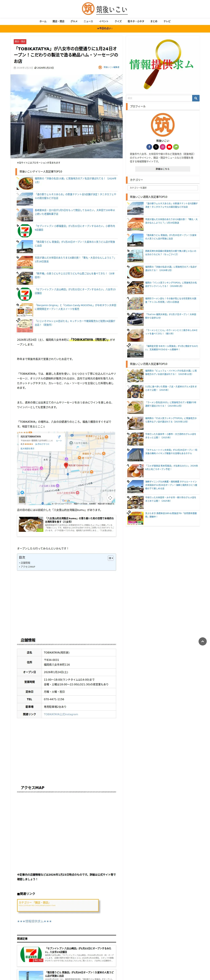This screenshot has height=980, width=210.
Task: Open daily Benjamin Origina Cotton Candy article
Action: (x=75, y=307)
